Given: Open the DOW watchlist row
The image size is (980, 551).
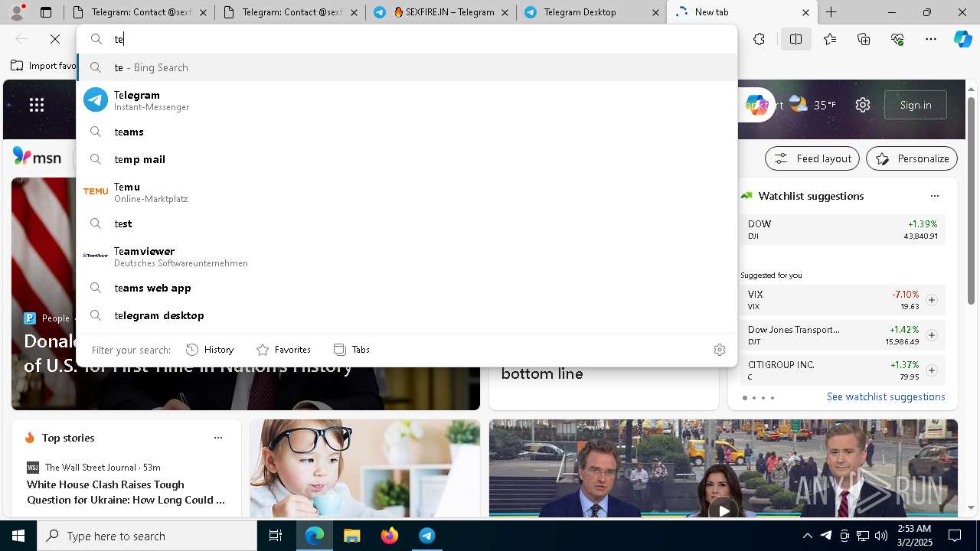Looking at the screenshot, I should [x=843, y=230].
